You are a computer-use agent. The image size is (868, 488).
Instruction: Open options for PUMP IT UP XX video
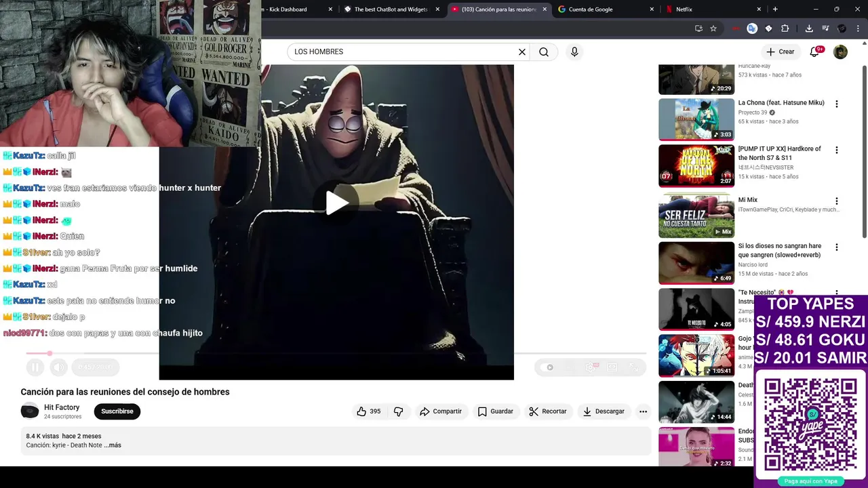[x=836, y=150]
